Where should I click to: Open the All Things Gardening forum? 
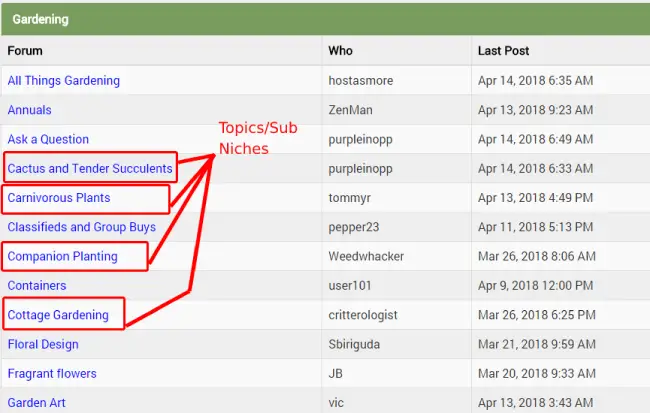click(x=63, y=80)
